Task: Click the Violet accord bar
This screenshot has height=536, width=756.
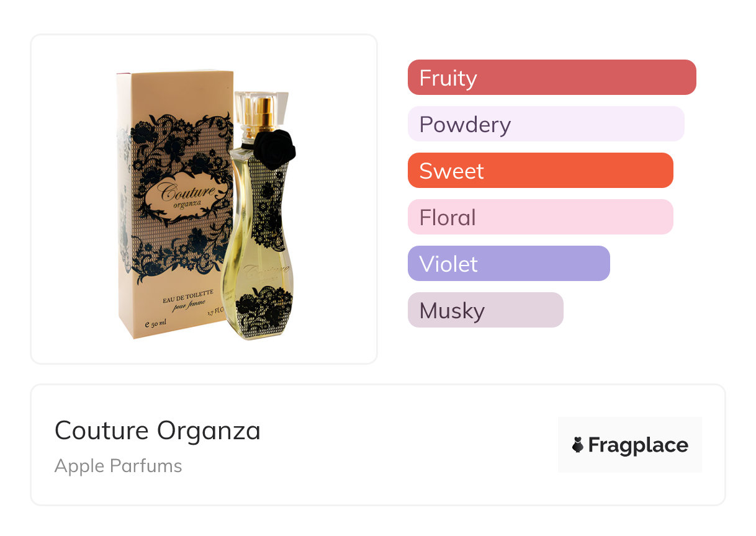Action: coord(508,264)
